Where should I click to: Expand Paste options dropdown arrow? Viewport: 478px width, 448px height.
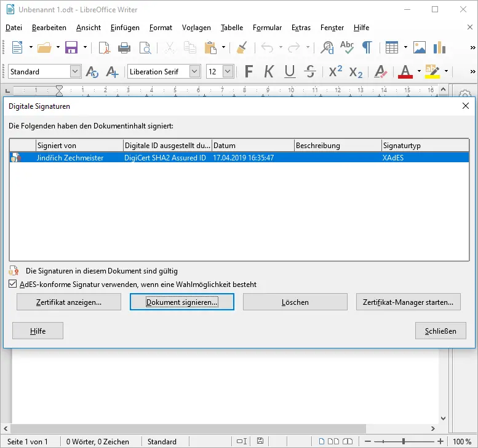[223, 47]
